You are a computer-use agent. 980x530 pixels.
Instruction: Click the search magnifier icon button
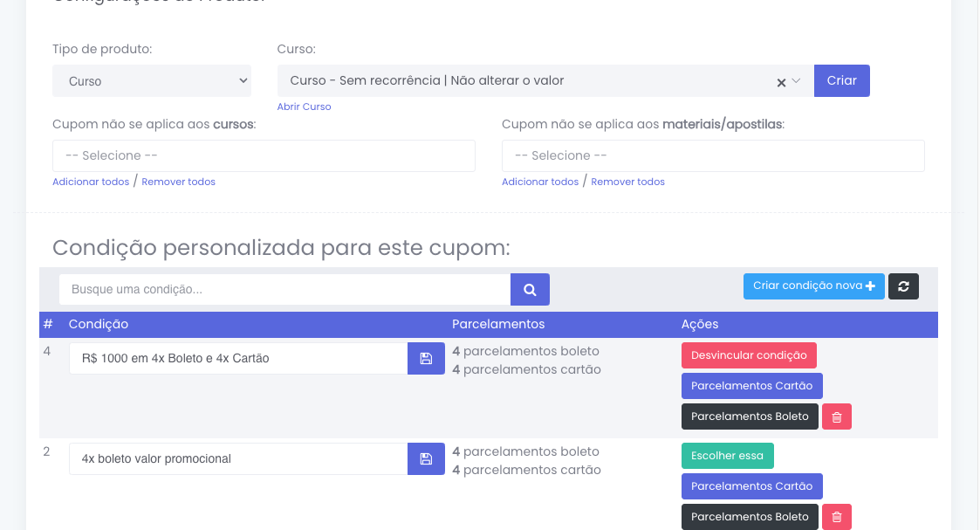[x=530, y=290]
